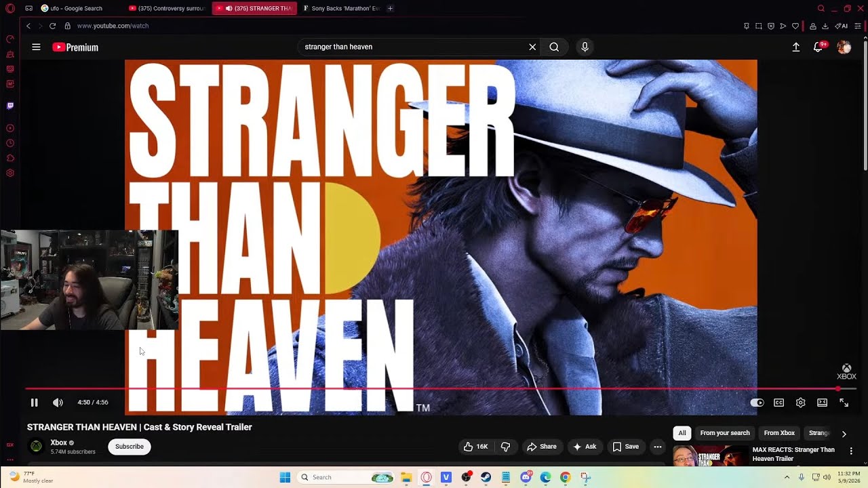This screenshot has height=488, width=868.
Task: Like the video (16K thumbs up)
Action: (x=475, y=447)
